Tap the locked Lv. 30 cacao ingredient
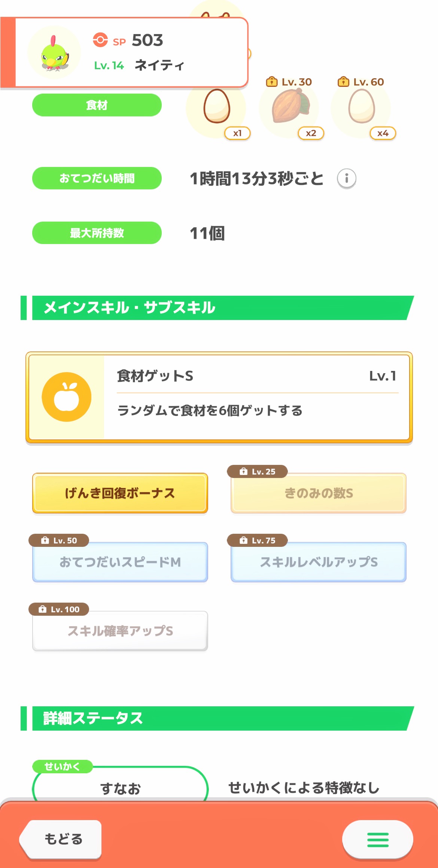Viewport: 438px width, 868px height. [x=289, y=107]
